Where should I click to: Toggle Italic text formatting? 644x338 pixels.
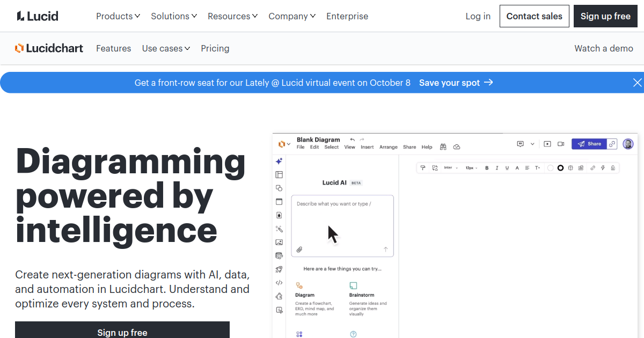click(x=497, y=168)
